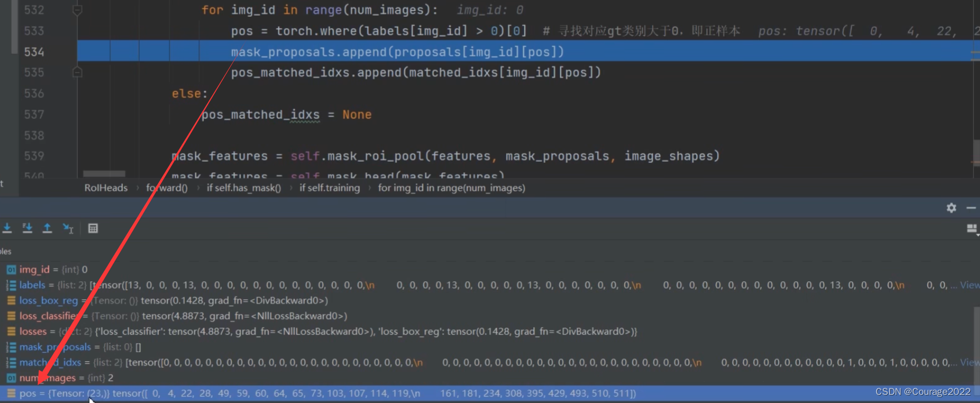Click line number 534 in gutter
Image resolution: width=980 pixels, height=403 pixels.
(34, 52)
